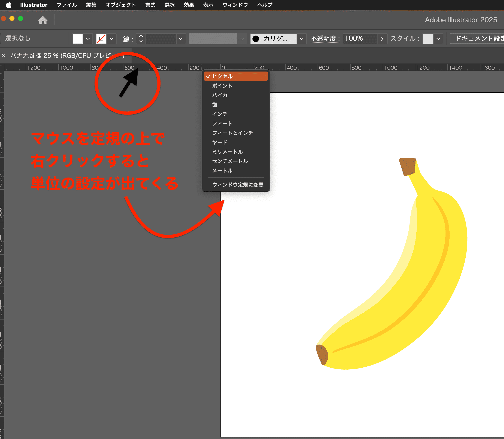Open the stroke swatch dropdown arrow
The height and width of the screenshot is (439, 504).
point(112,39)
